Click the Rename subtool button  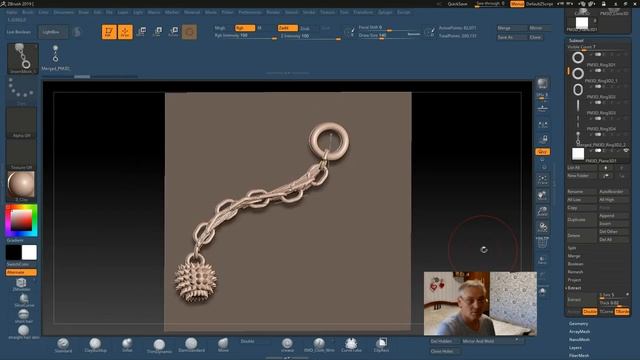coord(581,191)
